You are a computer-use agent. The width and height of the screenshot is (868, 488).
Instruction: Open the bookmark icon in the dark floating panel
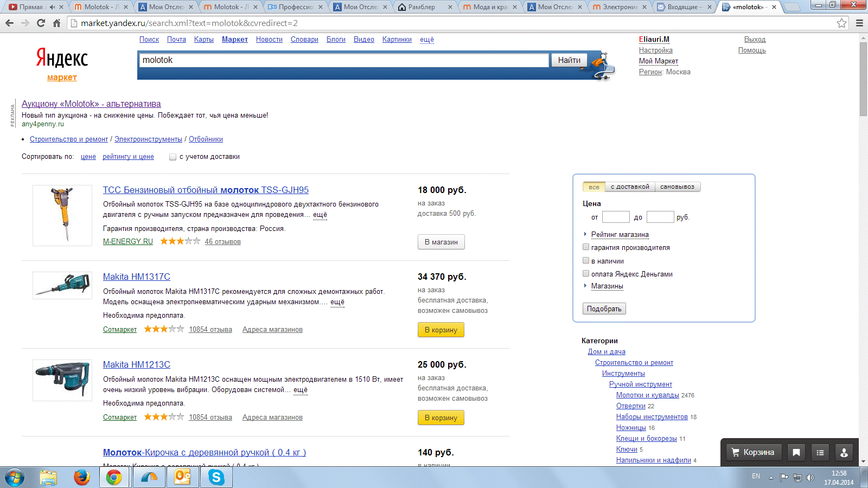[796, 452]
